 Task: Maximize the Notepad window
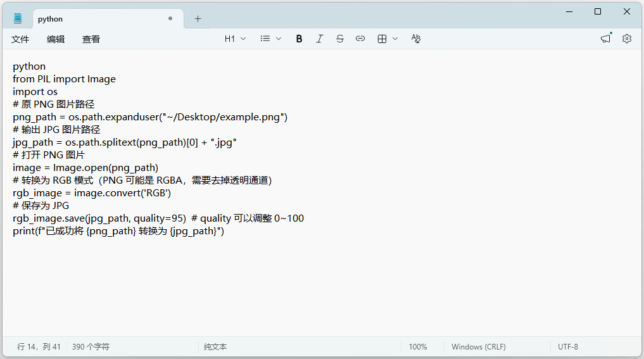pos(598,11)
